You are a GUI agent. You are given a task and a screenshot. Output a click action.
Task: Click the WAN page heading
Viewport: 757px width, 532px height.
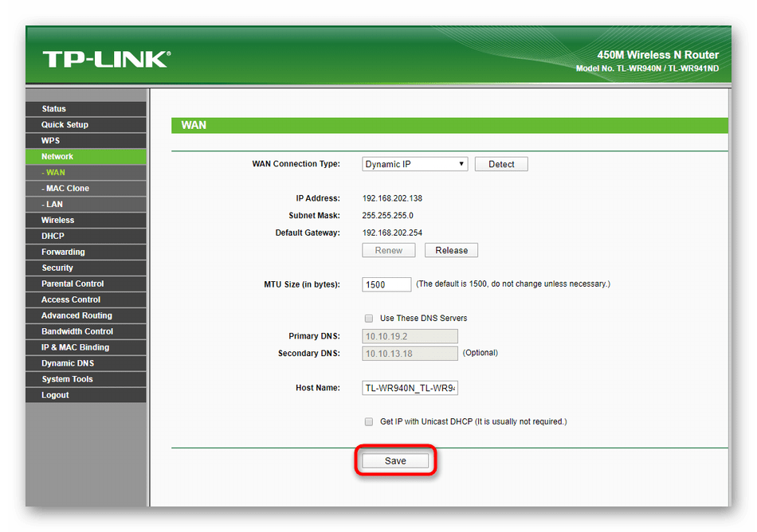[194, 125]
